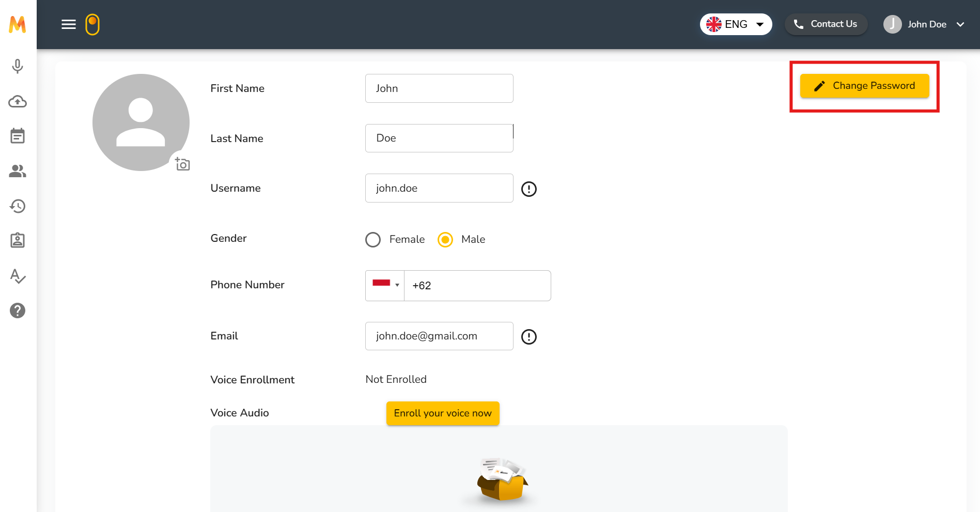Click the Change Password button
Screen dimensions: 980x512
click(x=864, y=86)
